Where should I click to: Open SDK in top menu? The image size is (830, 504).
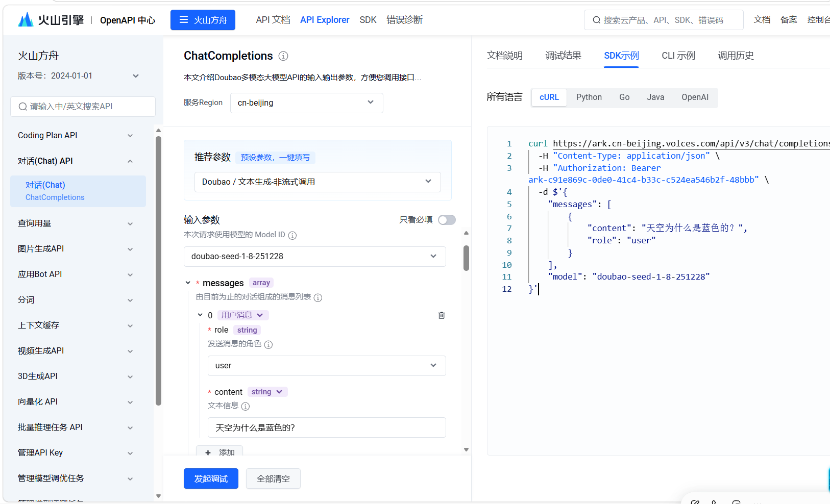pyautogui.click(x=368, y=20)
